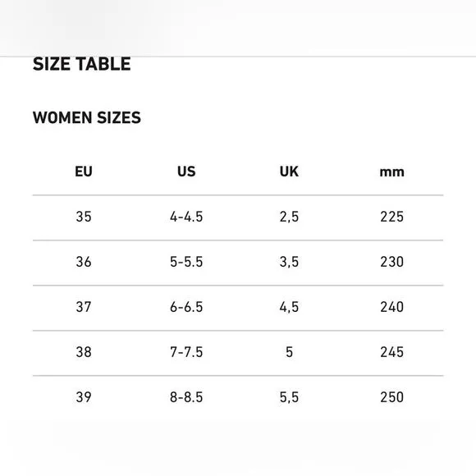
Task: Select the mm column header
Action: coord(392,172)
